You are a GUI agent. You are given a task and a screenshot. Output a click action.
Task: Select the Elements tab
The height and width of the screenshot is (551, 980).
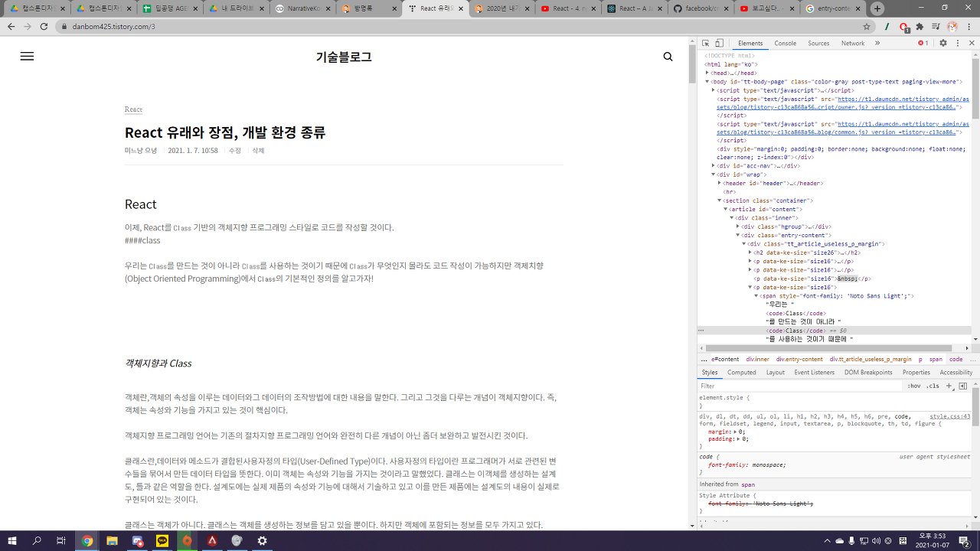(x=750, y=44)
